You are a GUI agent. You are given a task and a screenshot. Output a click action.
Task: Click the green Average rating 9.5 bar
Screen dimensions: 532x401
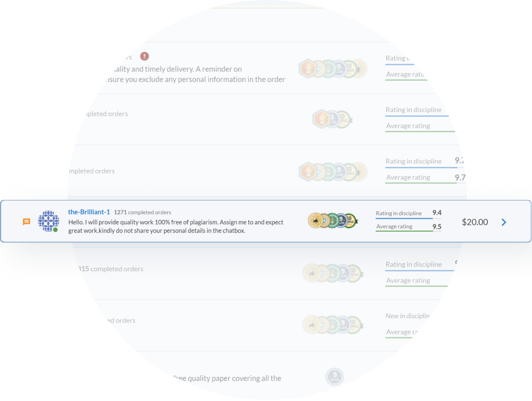pyautogui.click(x=405, y=231)
